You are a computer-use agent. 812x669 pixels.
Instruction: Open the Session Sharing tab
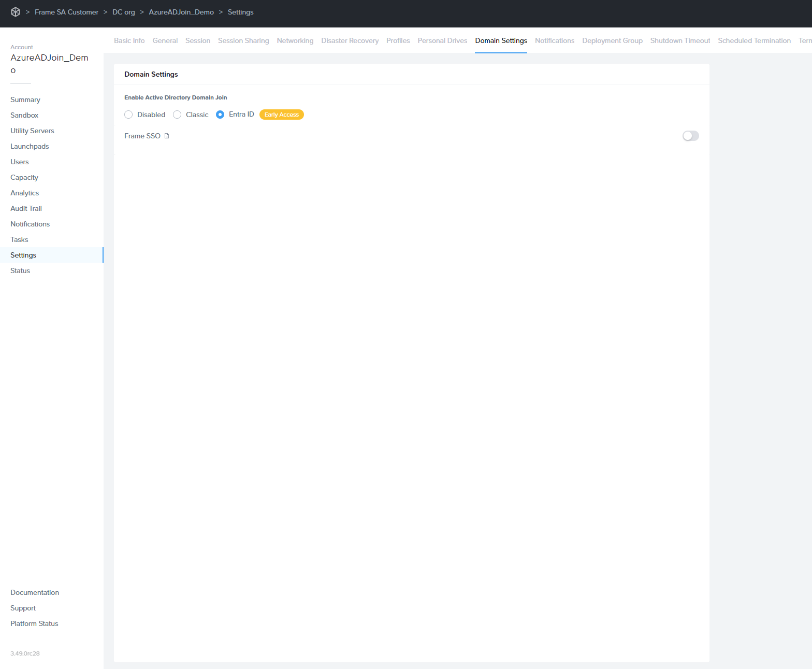(243, 40)
